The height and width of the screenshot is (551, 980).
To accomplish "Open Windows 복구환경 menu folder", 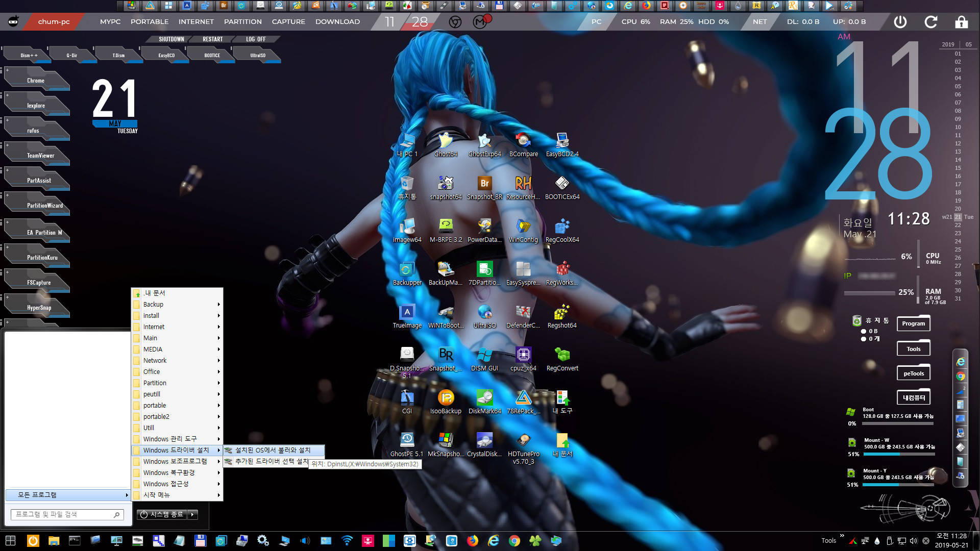I will 177,472.
